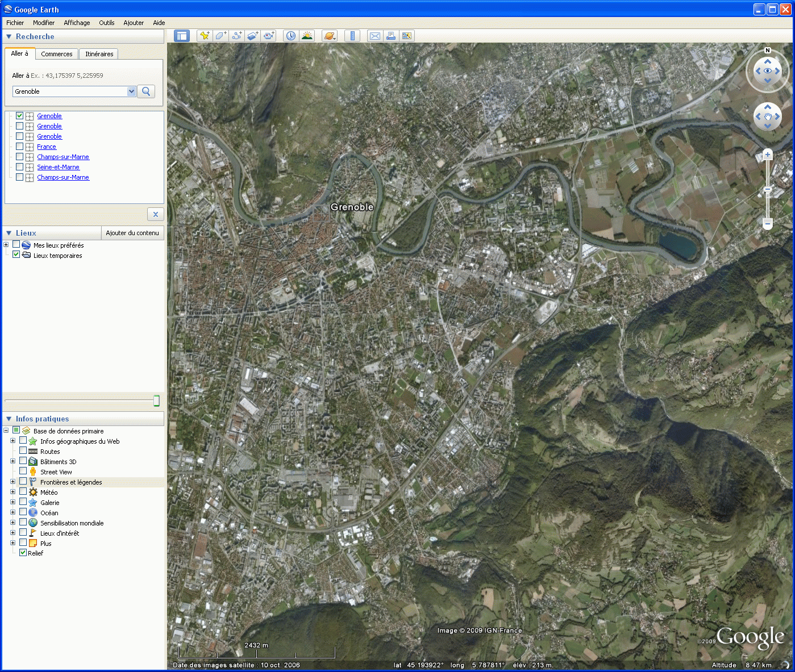Click the Météo sun icon
Viewport: 795px width, 672px height.
33,492
